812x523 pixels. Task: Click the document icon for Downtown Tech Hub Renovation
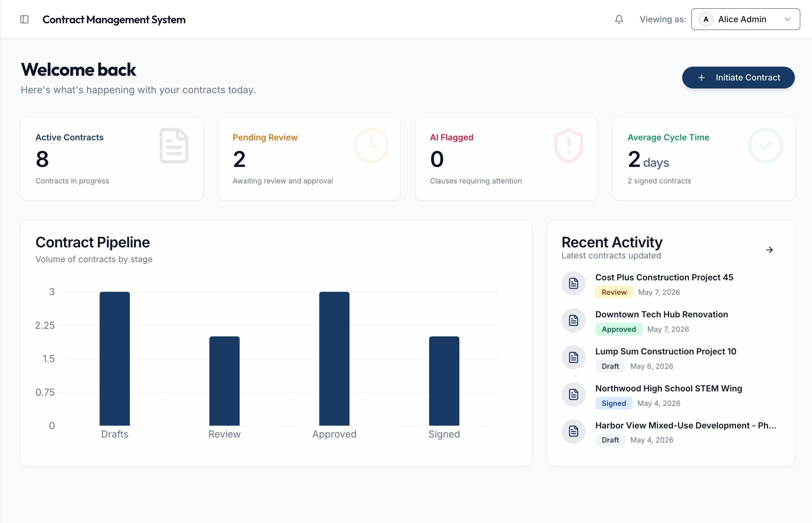pyautogui.click(x=574, y=320)
